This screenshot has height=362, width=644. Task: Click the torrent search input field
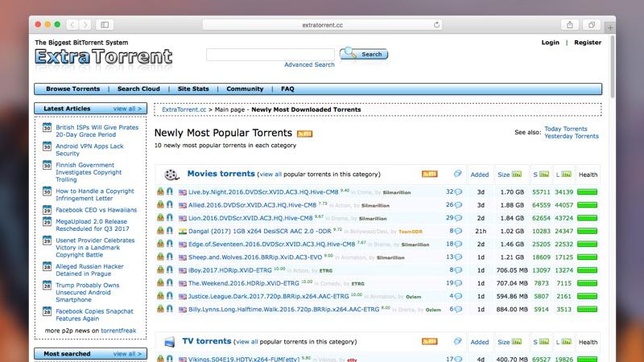270,55
